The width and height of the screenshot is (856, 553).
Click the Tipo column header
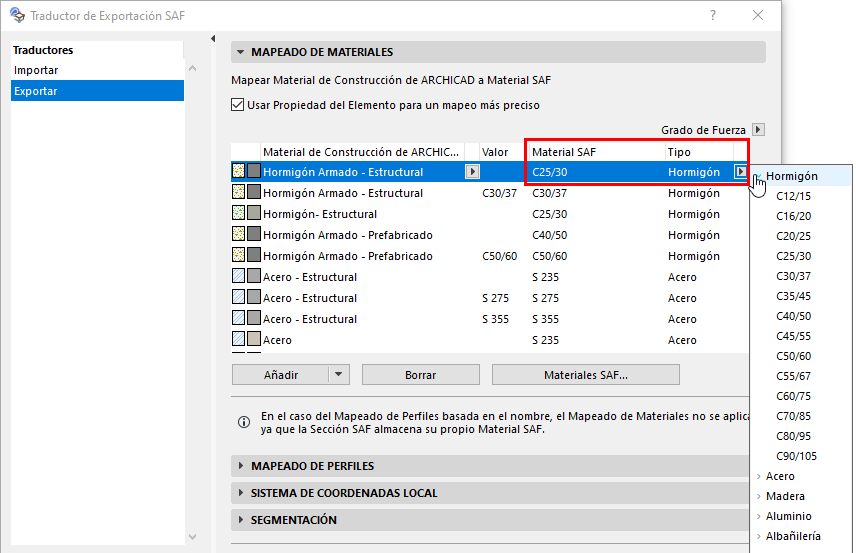699,152
